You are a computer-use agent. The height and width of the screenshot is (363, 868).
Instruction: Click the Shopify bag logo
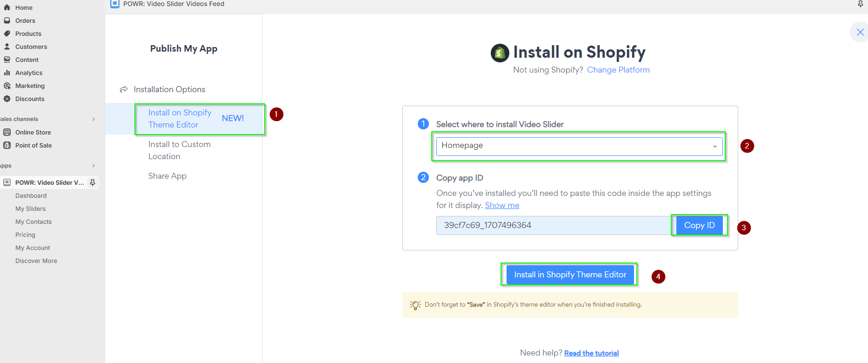coord(500,53)
